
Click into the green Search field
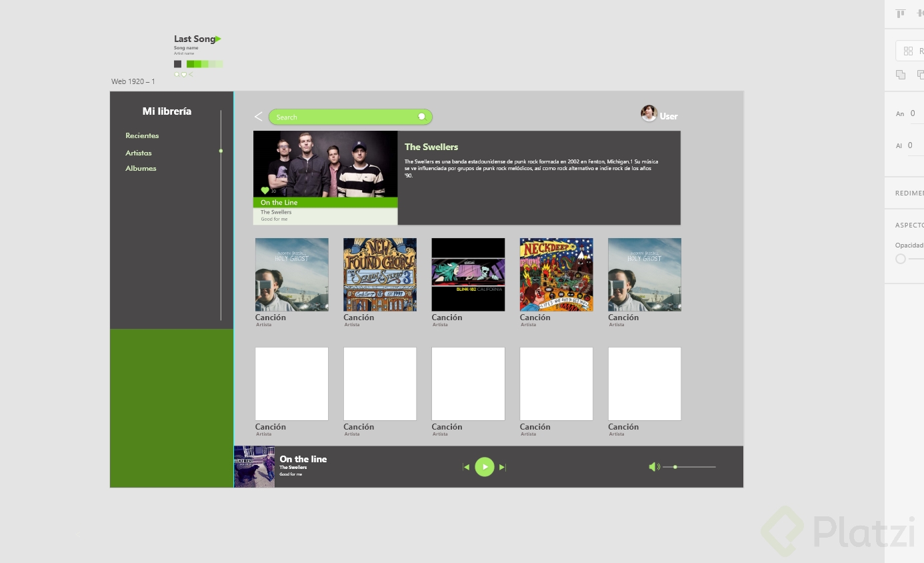(x=351, y=117)
